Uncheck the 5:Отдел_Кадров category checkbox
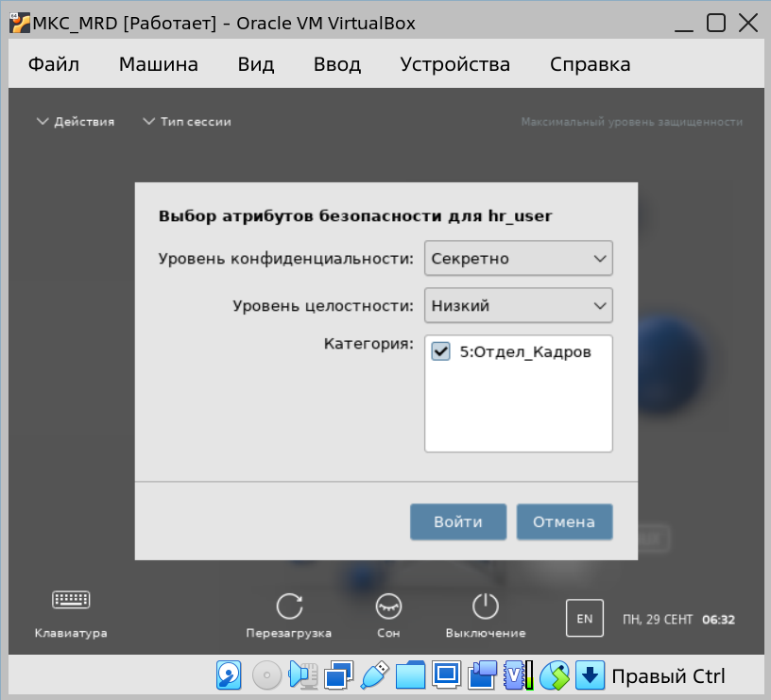Viewport: 771px width, 700px height. (x=440, y=352)
